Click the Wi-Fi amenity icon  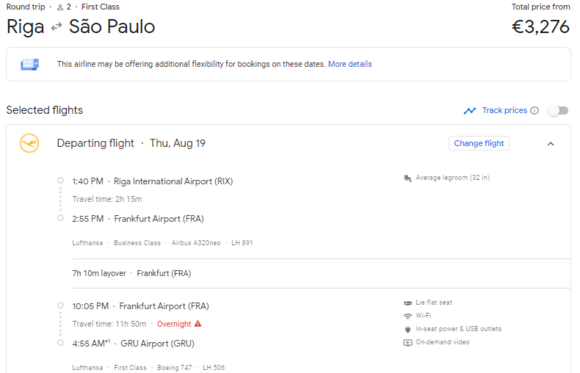[x=408, y=316]
